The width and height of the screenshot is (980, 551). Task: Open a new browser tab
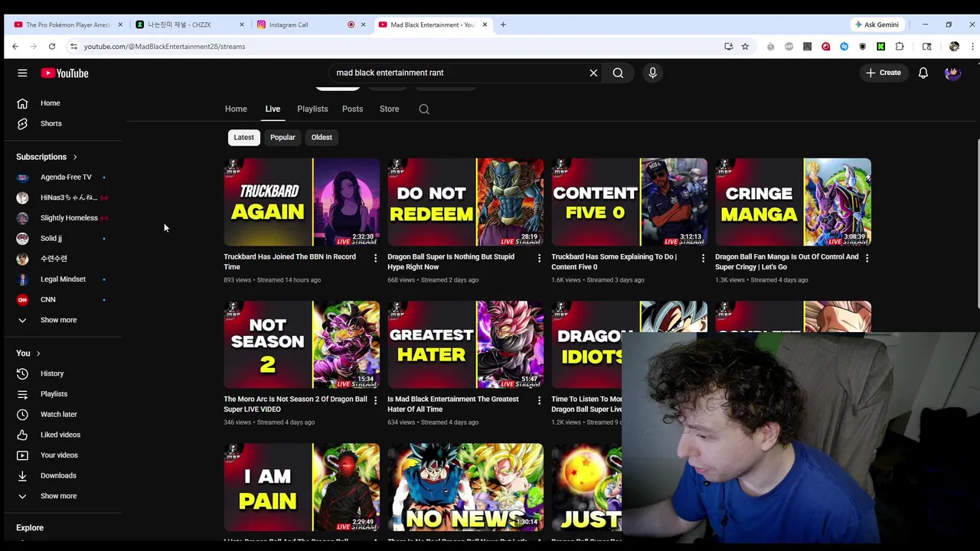pos(503,24)
